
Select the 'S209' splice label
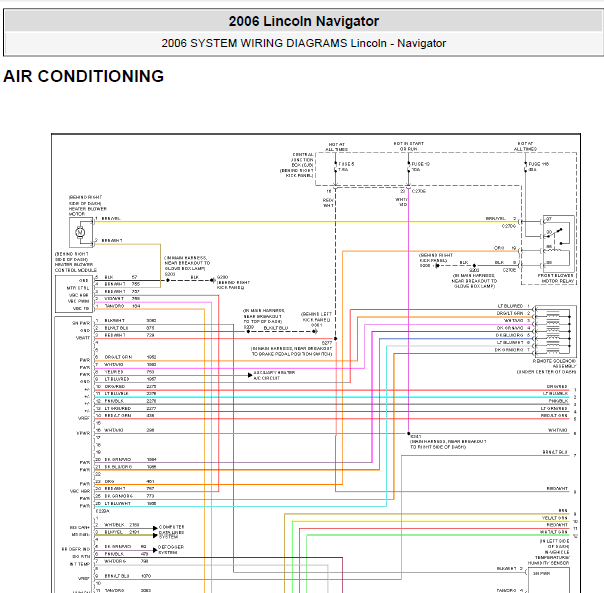click(x=249, y=327)
